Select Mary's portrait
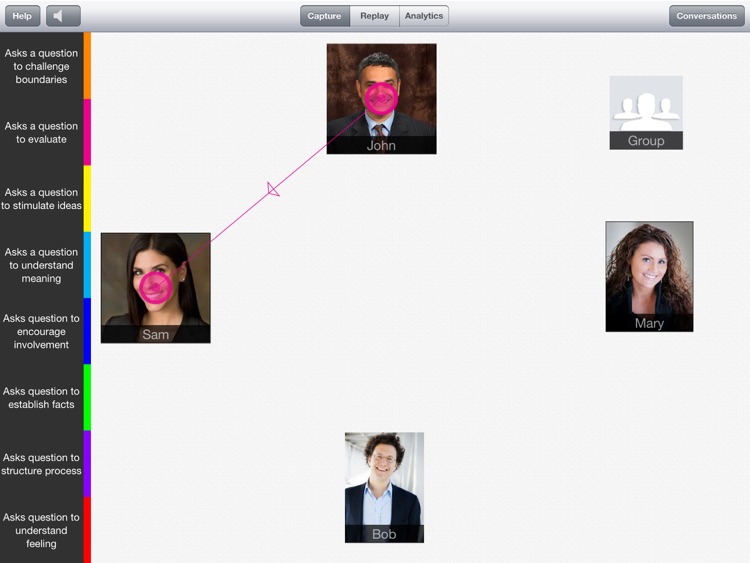 click(649, 276)
